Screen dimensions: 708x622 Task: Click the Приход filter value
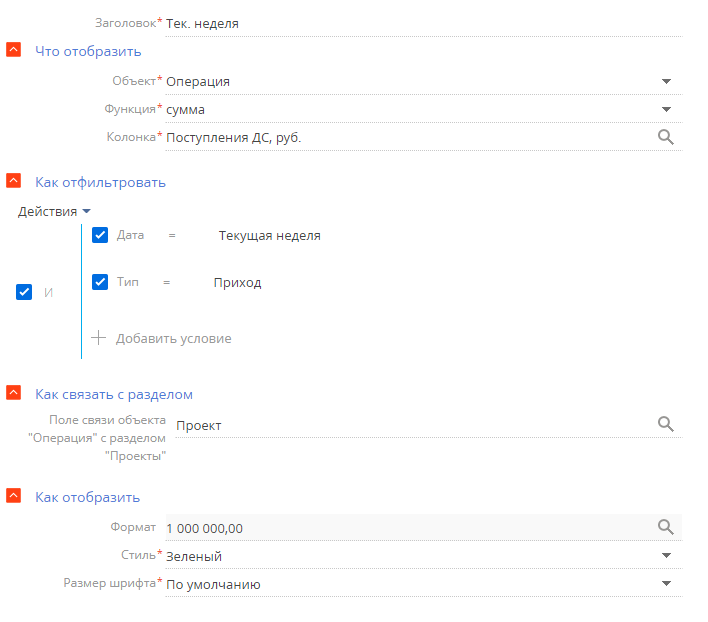coord(237,283)
